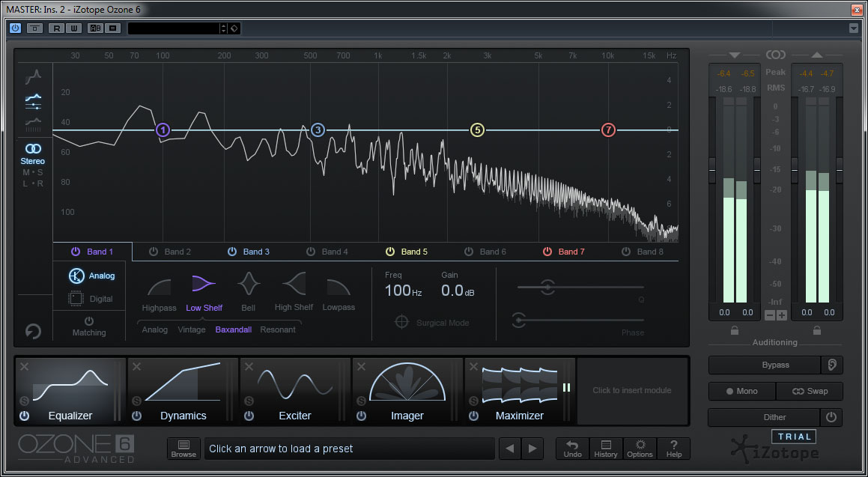The width and height of the screenshot is (868, 477).
Task: Choose the High Shelf filter shape
Action: point(294,285)
